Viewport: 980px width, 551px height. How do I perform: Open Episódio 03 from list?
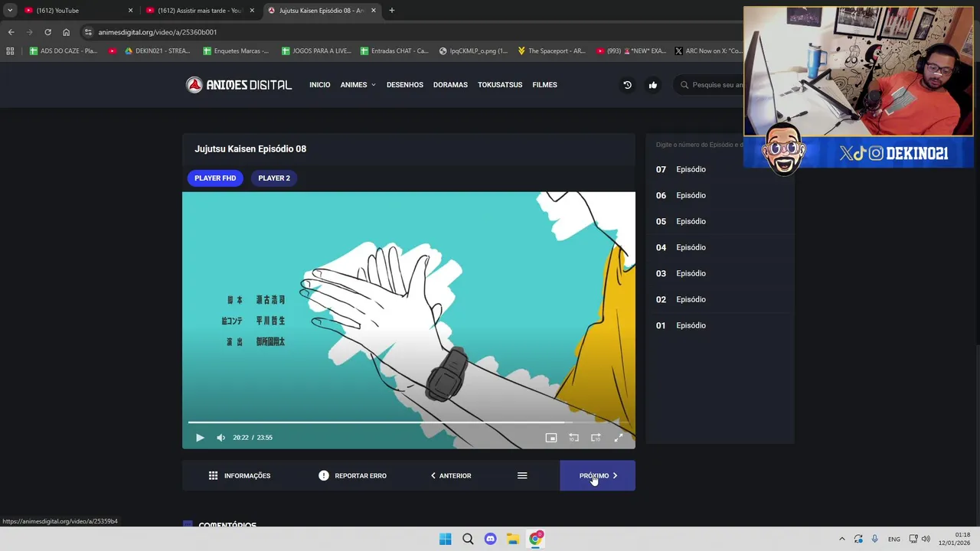point(720,273)
